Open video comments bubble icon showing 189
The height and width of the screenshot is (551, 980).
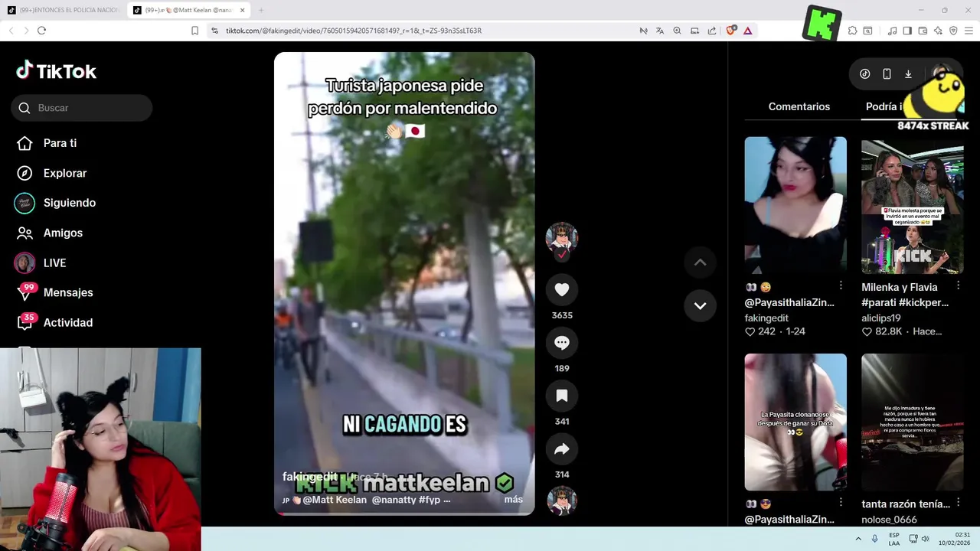tap(562, 343)
